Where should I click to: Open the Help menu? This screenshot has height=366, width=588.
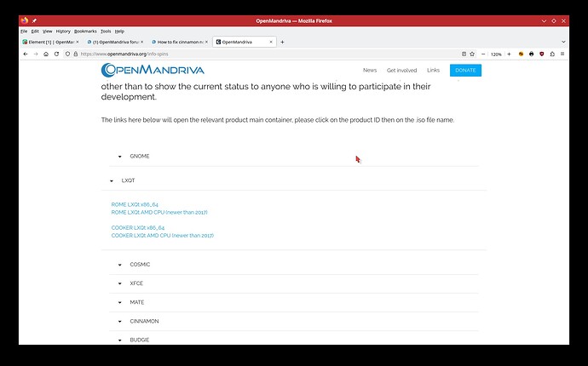[x=119, y=31]
